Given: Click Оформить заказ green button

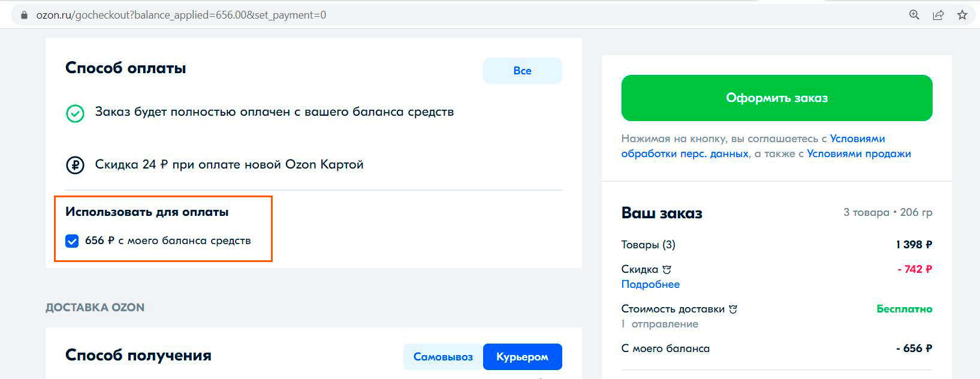Looking at the screenshot, I should (776, 98).
